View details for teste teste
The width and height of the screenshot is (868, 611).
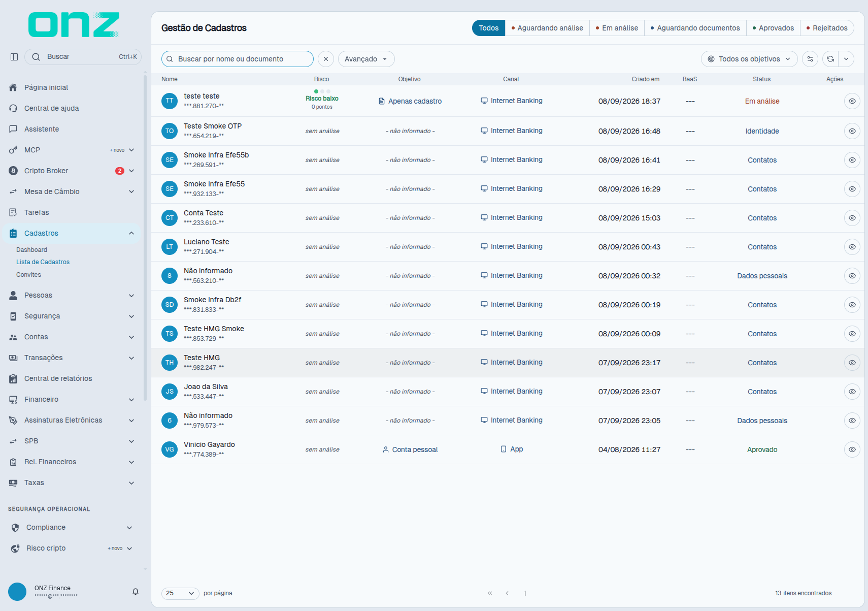[x=852, y=101]
